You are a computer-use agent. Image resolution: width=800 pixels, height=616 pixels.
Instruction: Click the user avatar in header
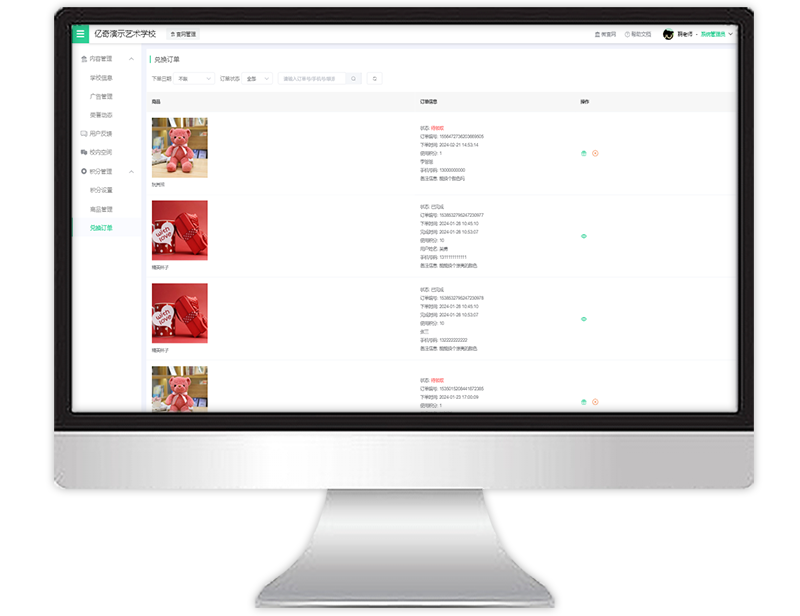pos(668,34)
